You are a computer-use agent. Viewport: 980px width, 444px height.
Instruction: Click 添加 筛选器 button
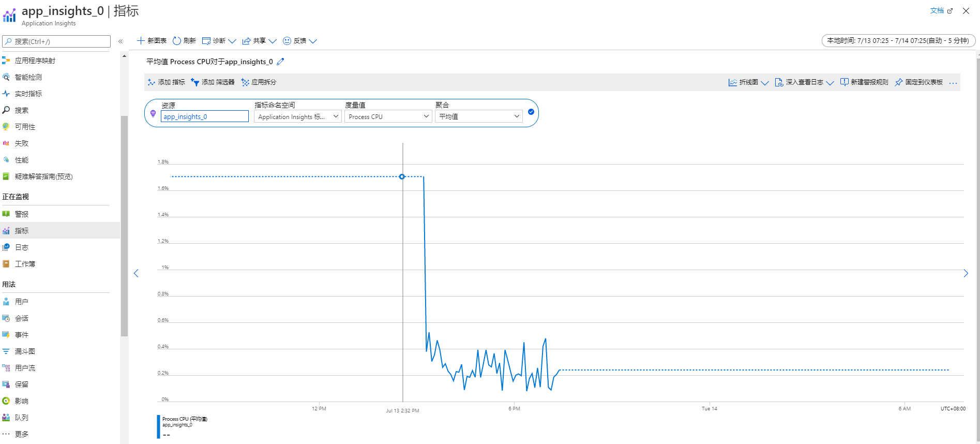(213, 82)
